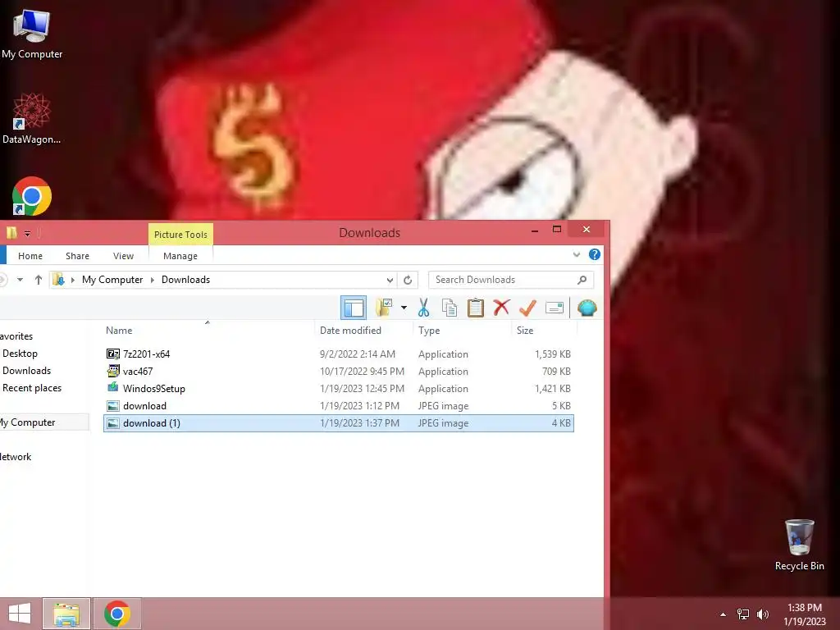Click the Chrome taskbar icon
This screenshot has height=630, width=840.
117,614
